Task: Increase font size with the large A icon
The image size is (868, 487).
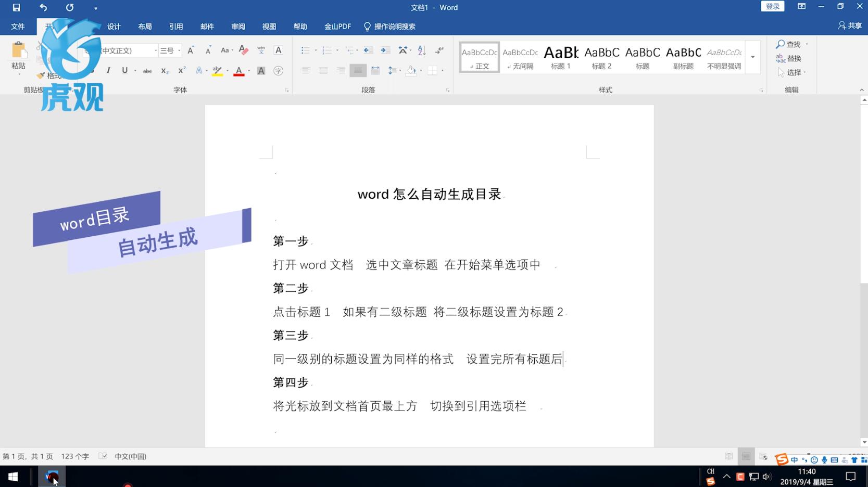Action: (191, 50)
